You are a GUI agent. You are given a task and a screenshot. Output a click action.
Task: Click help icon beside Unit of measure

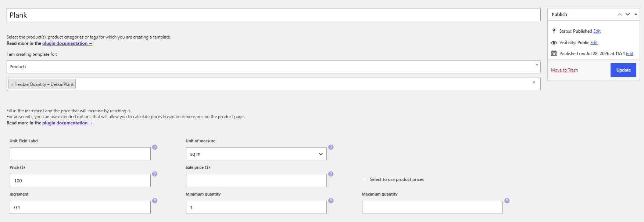(331, 147)
